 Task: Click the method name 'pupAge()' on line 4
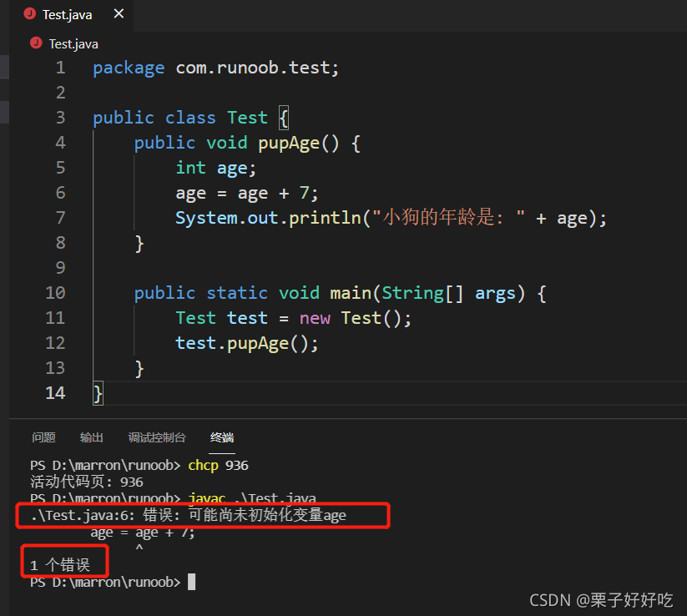pos(298,144)
